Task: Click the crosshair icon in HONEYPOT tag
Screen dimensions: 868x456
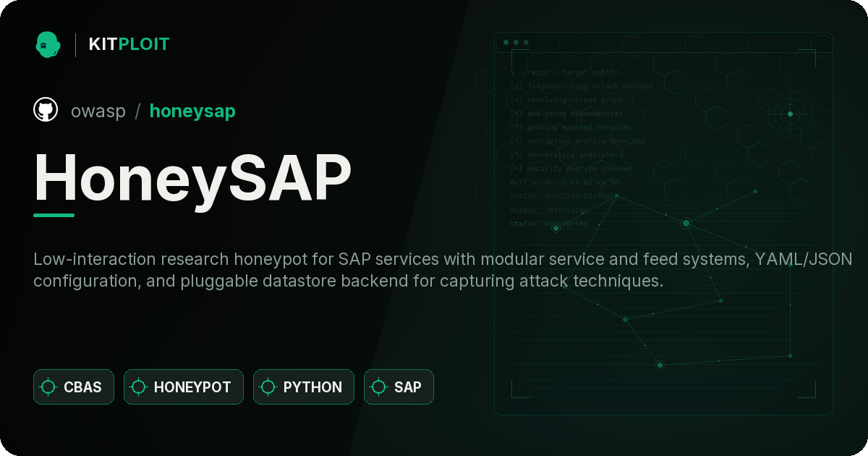Action: [139, 387]
